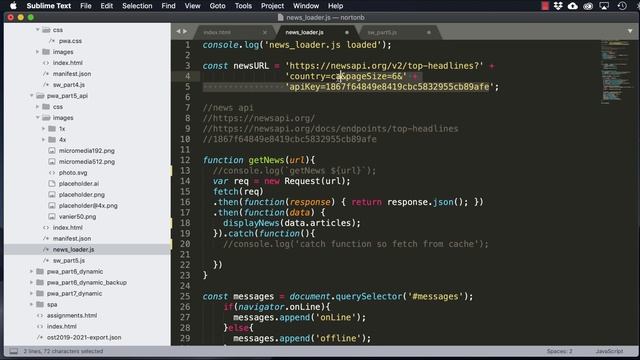Image resolution: width=640 pixels, height=360 pixels.
Task: Select news_loader.js in the sidebar
Action: pyautogui.click(x=73, y=249)
